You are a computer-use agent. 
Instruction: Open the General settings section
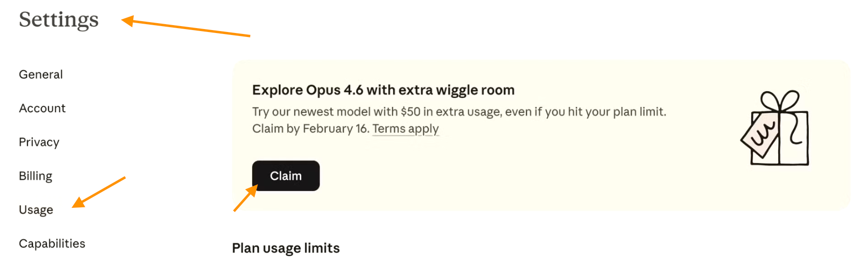click(41, 74)
